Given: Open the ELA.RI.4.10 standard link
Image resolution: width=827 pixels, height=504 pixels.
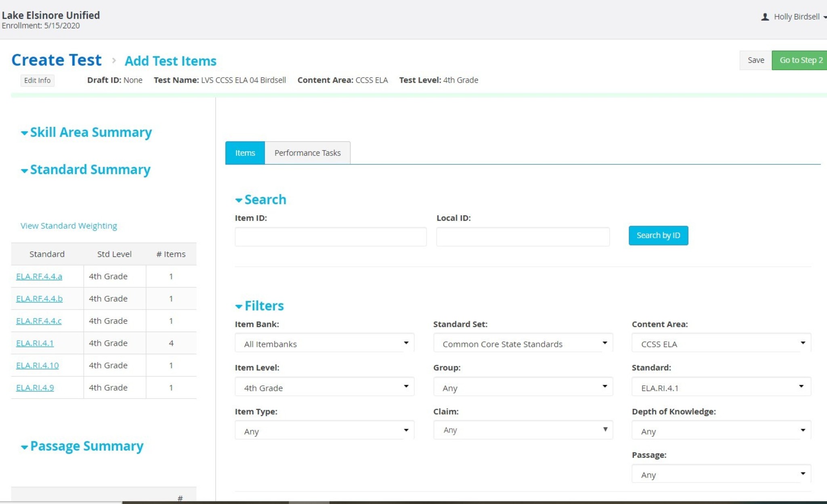Looking at the screenshot, I should click(x=37, y=365).
